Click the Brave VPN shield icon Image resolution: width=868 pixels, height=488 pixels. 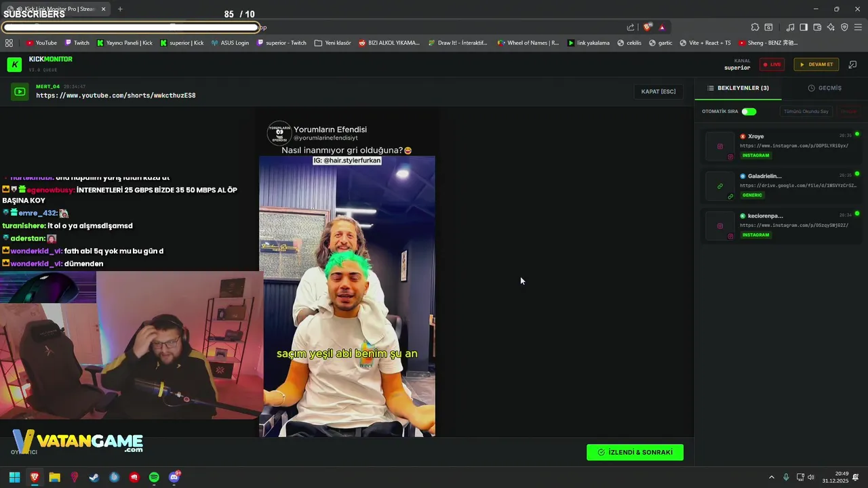click(844, 27)
